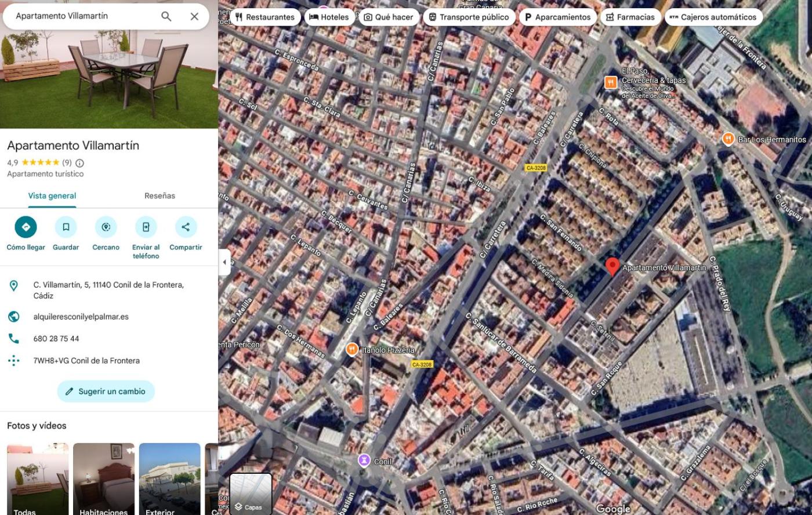Click the red Apartamento Villamartín map pin

[x=612, y=266]
